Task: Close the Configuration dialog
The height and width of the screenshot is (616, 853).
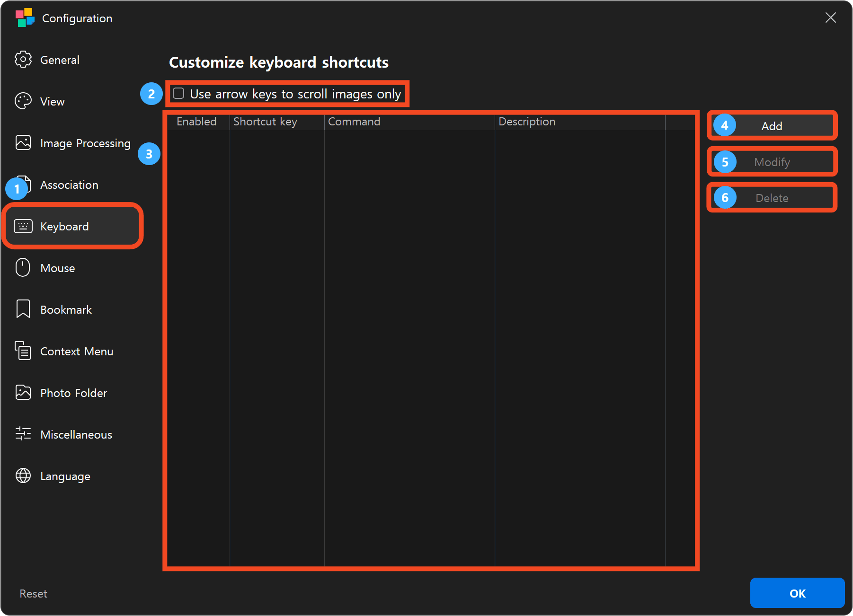Action: [831, 18]
